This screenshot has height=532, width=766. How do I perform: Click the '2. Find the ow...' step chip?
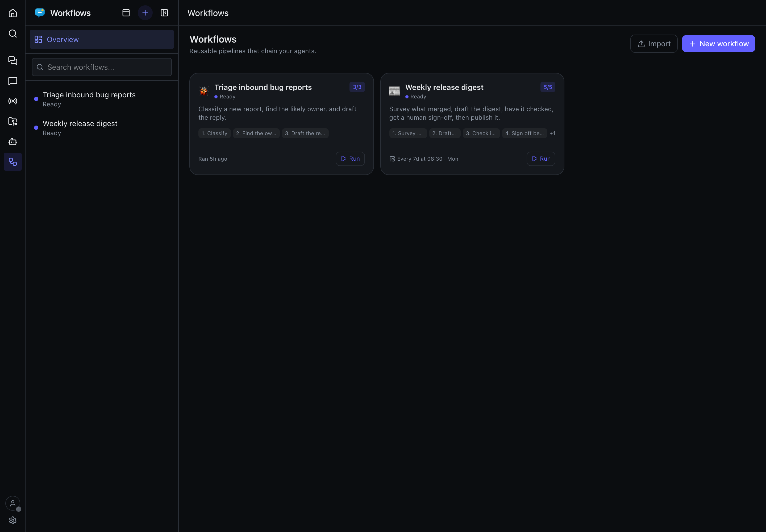coord(256,133)
